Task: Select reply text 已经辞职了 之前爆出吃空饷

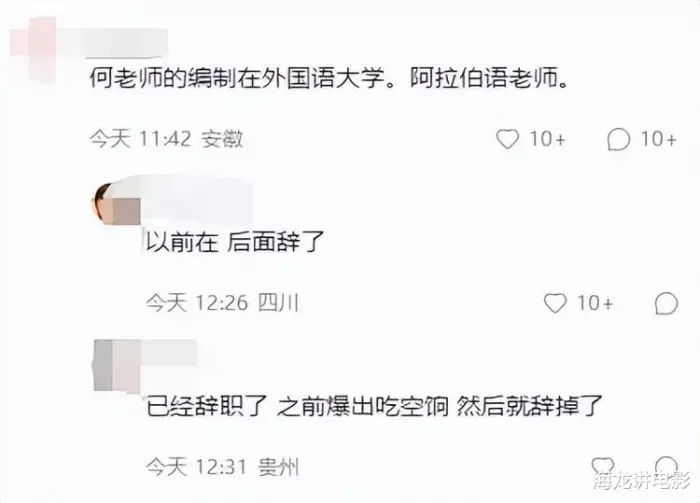Action: 297,406
